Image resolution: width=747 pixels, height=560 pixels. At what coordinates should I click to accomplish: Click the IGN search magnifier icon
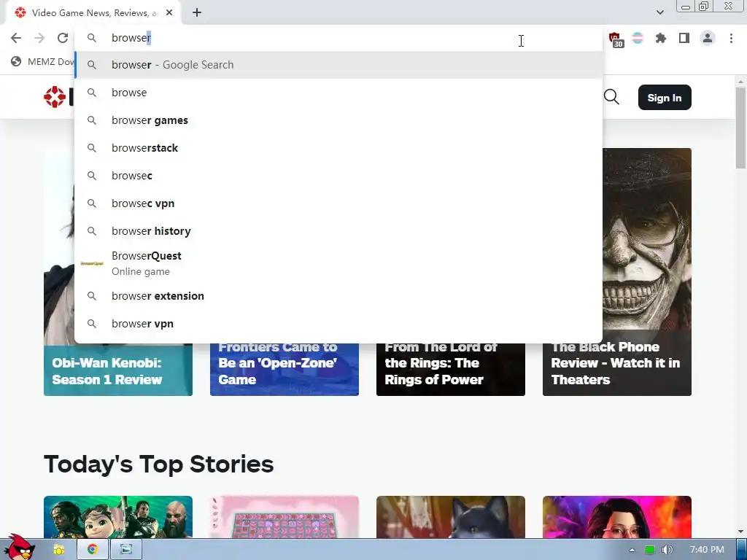coord(611,97)
